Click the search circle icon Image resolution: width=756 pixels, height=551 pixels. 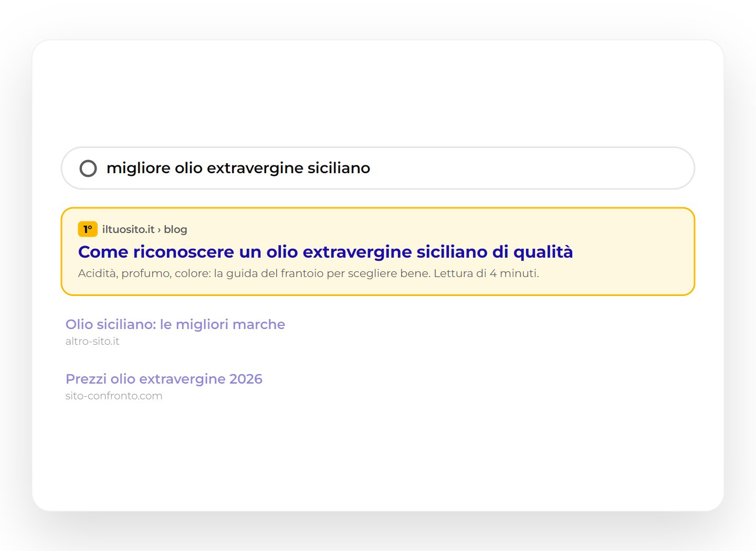[x=88, y=168]
